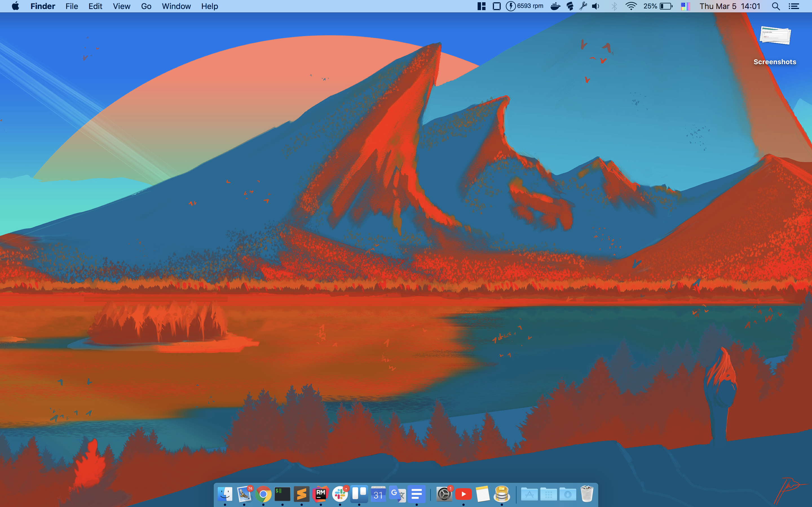Open the Trash in the Dock

coord(587,494)
